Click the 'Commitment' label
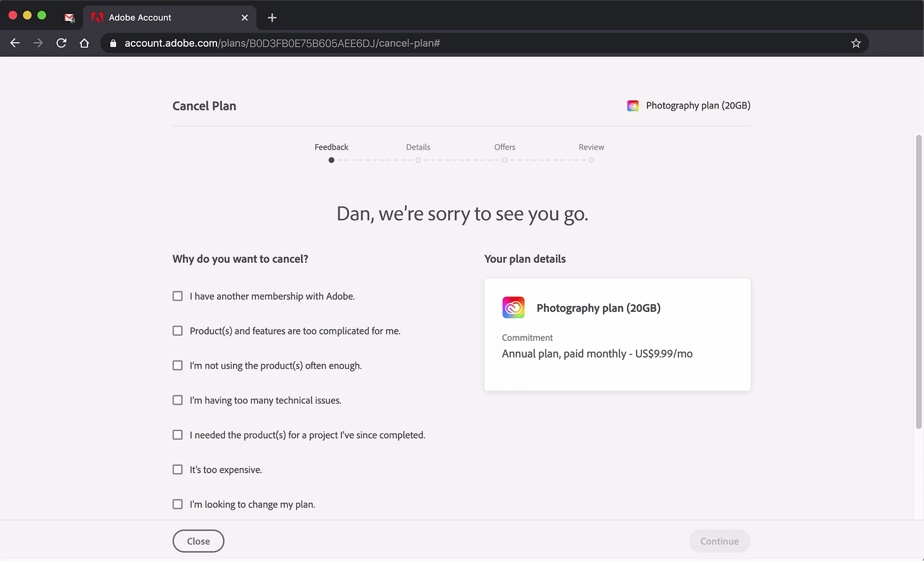 (x=527, y=338)
